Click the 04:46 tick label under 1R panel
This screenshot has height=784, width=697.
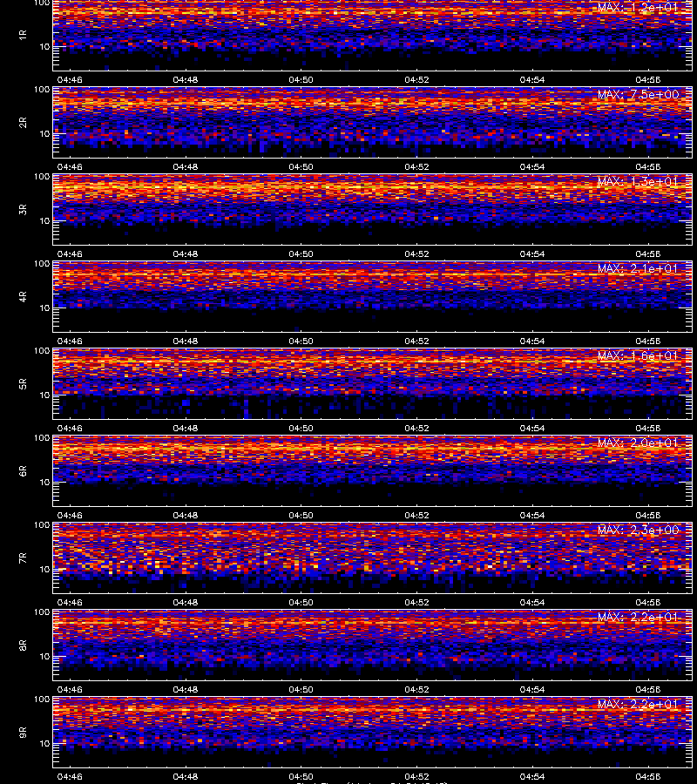pyautogui.click(x=70, y=79)
